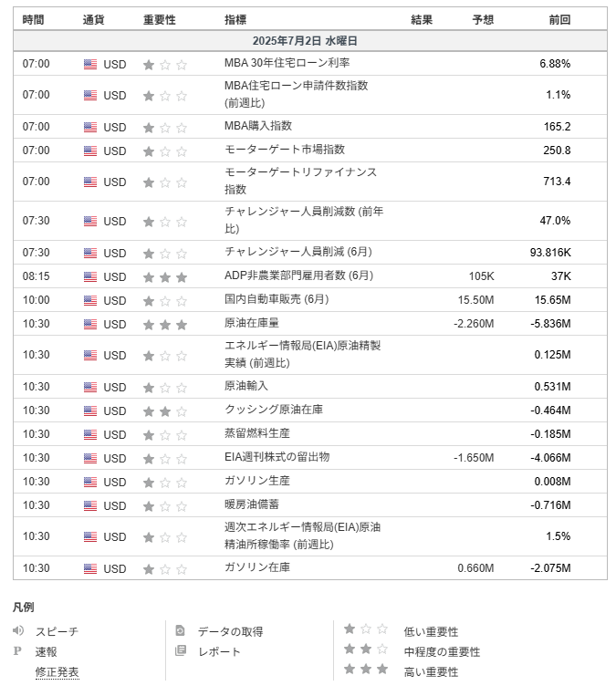This screenshot has width=616, height=686.
Task: Click the 105K forecast value in the ADP row
Action: [x=481, y=276]
